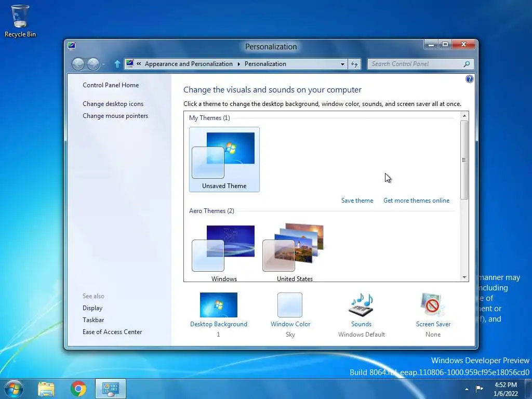532x399 pixels.
Task: Click the Aero Themes (2) heading
Action: point(211,211)
